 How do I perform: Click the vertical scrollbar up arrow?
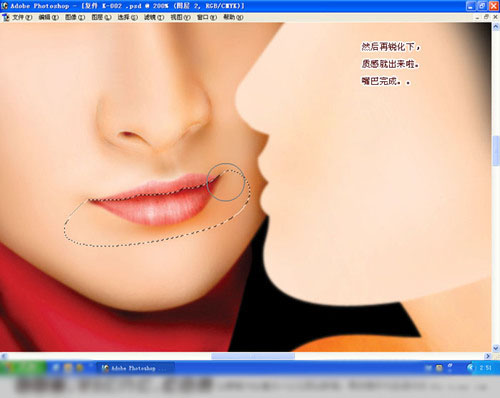pos(496,27)
